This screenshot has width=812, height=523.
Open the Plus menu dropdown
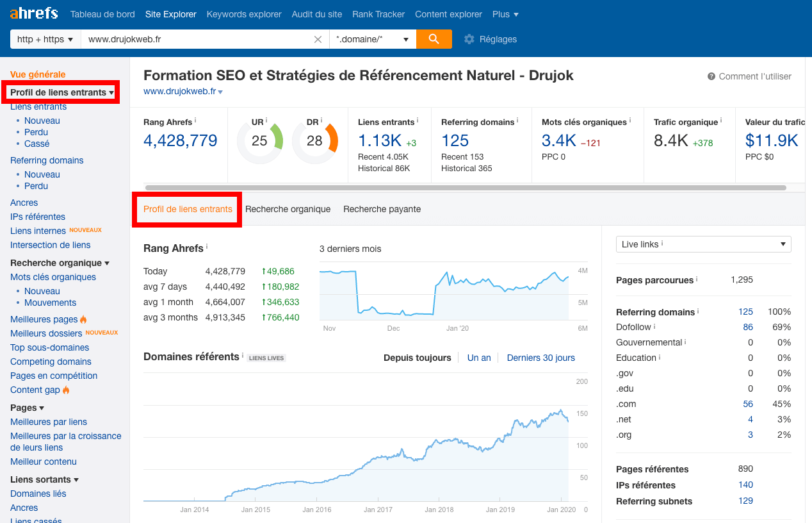(x=505, y=14)
